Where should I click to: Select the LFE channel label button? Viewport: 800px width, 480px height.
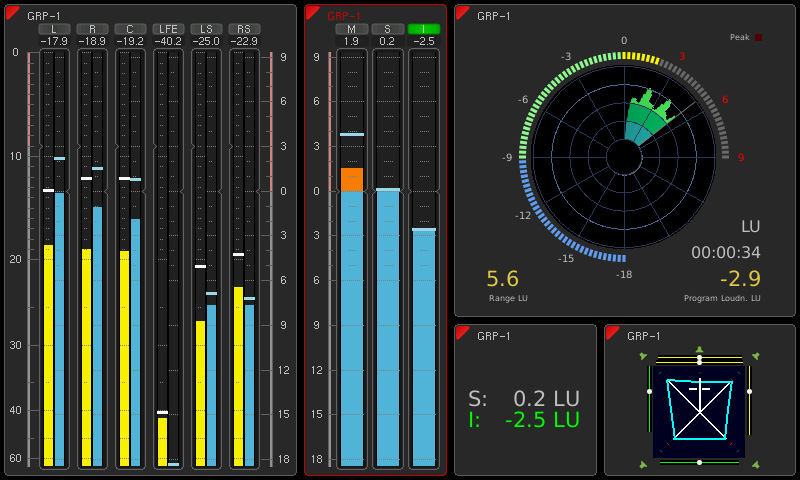[x=168, y=29]
